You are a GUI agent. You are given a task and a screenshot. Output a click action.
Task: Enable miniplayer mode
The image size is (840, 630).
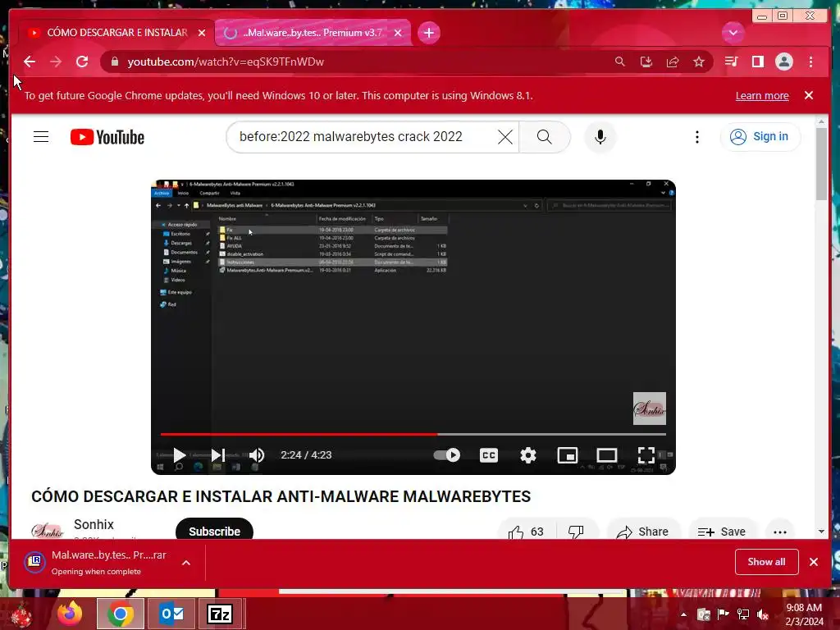pyautogui.click(x=568, y=455)
